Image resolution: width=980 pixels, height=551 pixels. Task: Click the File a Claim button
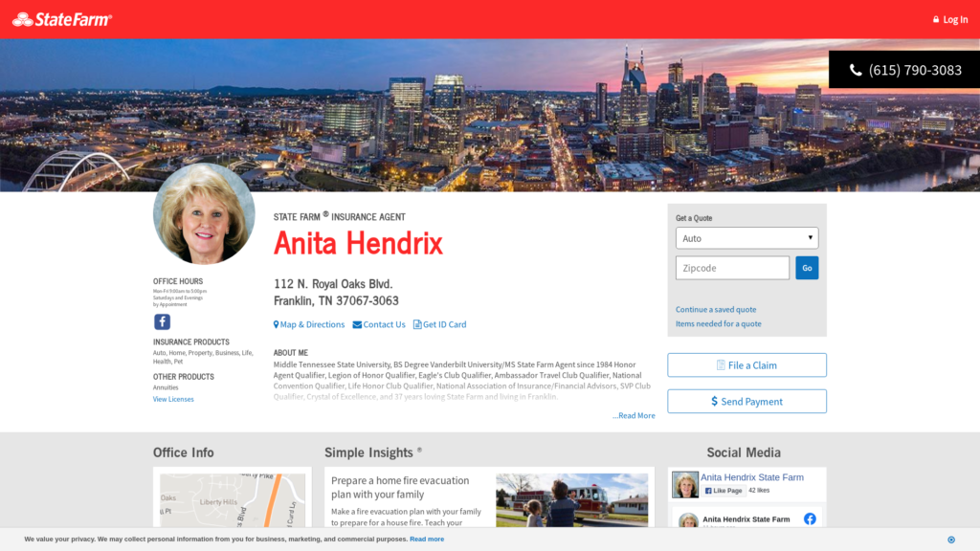coord(746,365)
